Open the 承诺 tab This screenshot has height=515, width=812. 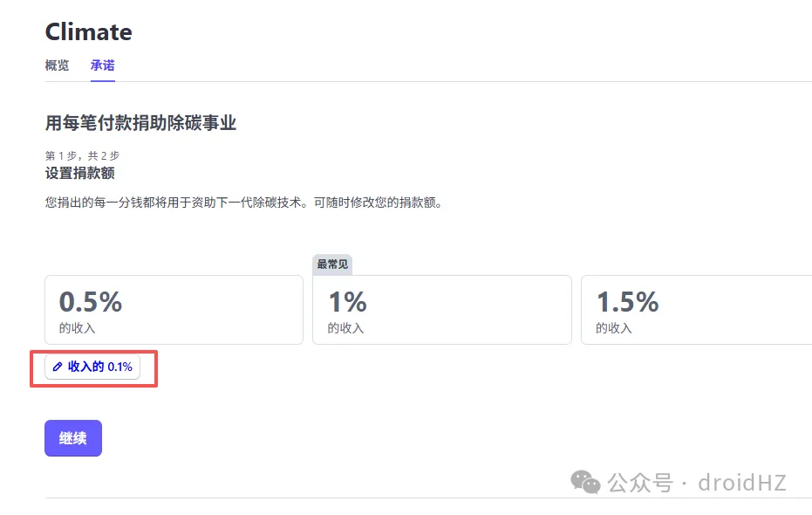(102, 65)
